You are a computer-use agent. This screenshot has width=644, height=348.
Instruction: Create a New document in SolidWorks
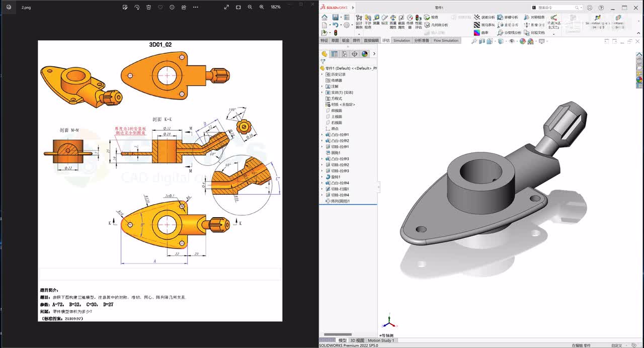pyautogui.click(x=325, y=25)
